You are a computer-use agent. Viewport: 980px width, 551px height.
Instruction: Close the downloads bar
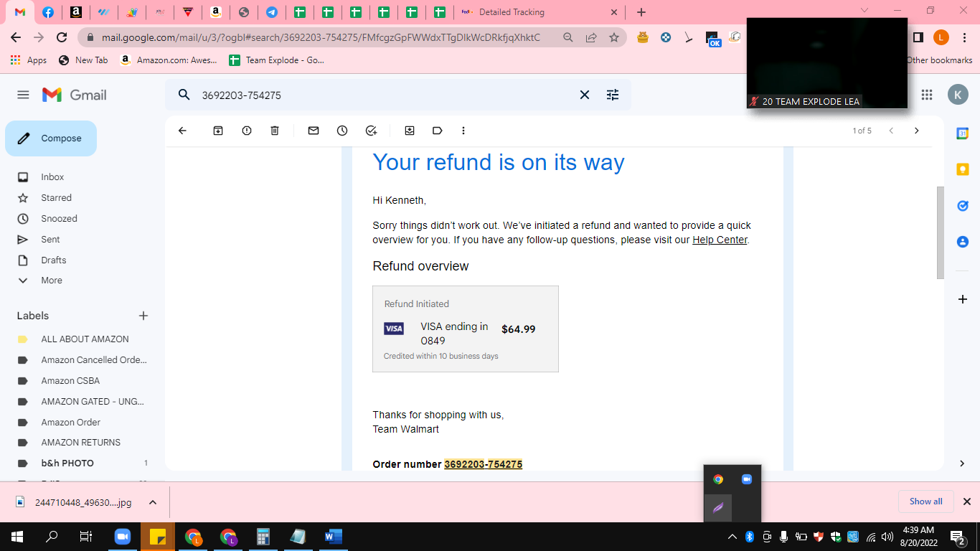966,501
